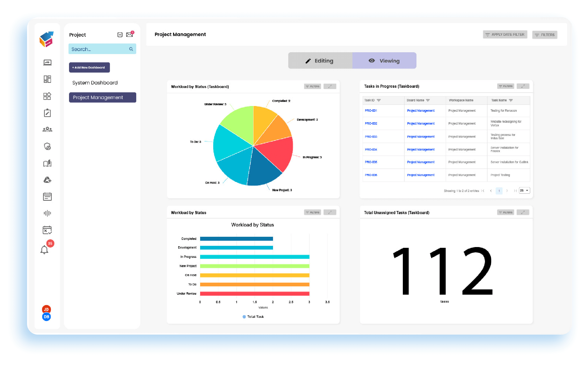Click the security shield icon in the sidebar
This screenshot has width=588, height=368.
tap(47, 146)
